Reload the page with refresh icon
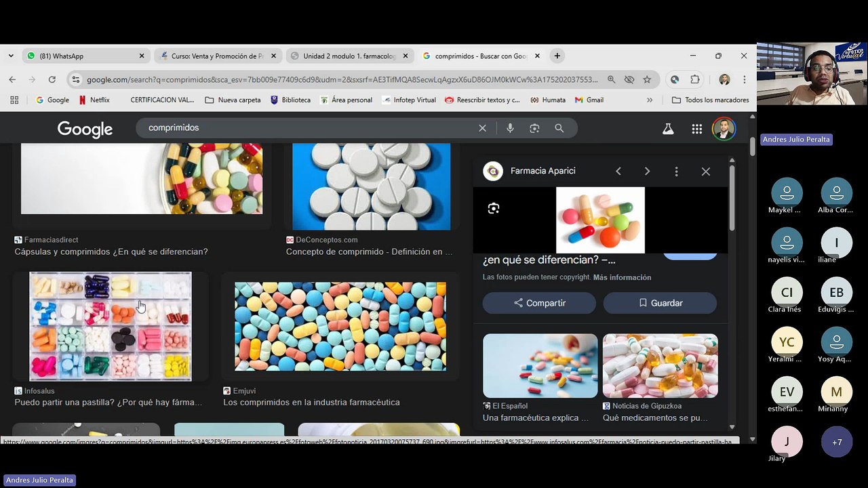This screenshot has width=868, height=488. [x=52, y=79]
